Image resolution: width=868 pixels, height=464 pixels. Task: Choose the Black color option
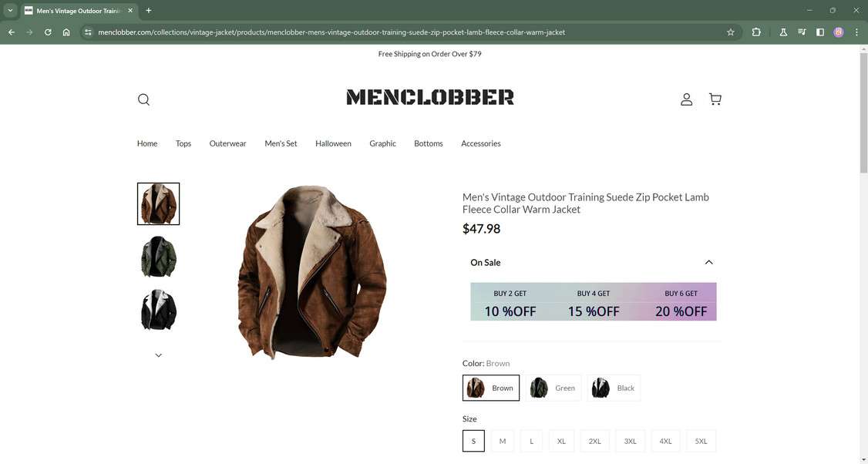[x=614, y=388]
